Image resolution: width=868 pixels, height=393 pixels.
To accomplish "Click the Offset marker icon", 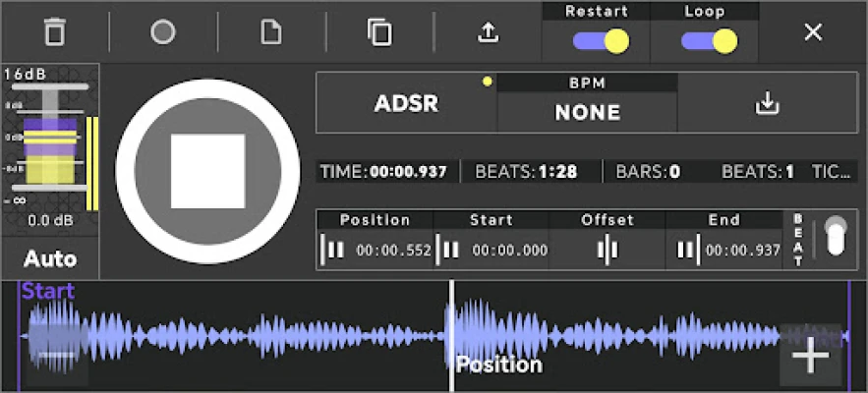I will point(608,250).
